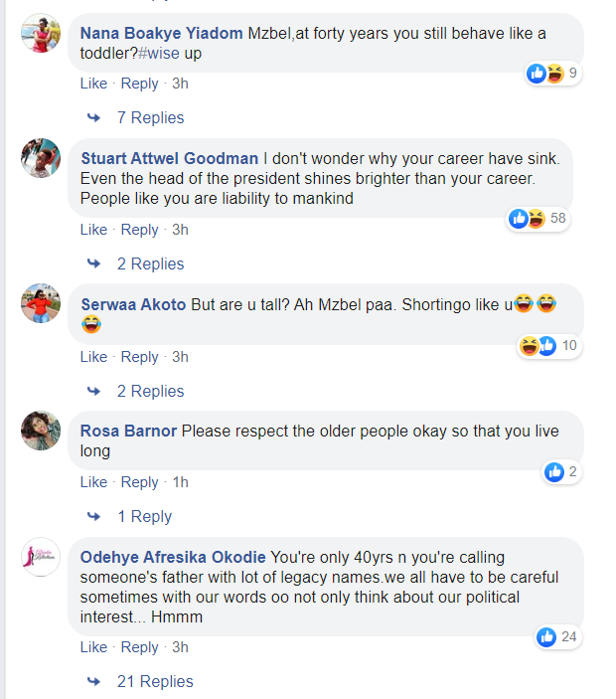Click the 1h timestamp on Rosa's comment
Viewport: 616px width, 699px height.
pyautogui.click(x=180, y=482)
